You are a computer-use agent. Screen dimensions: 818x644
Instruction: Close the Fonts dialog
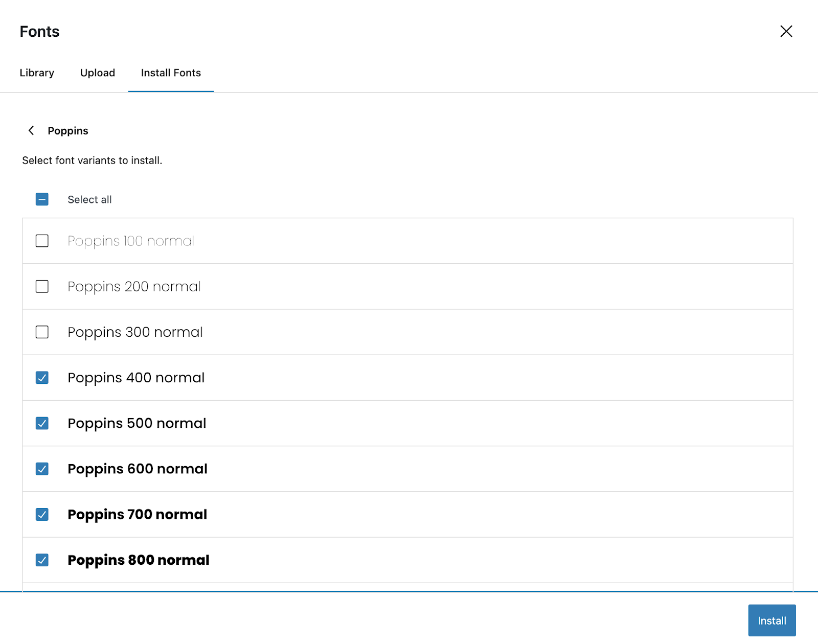coord(786,31)
